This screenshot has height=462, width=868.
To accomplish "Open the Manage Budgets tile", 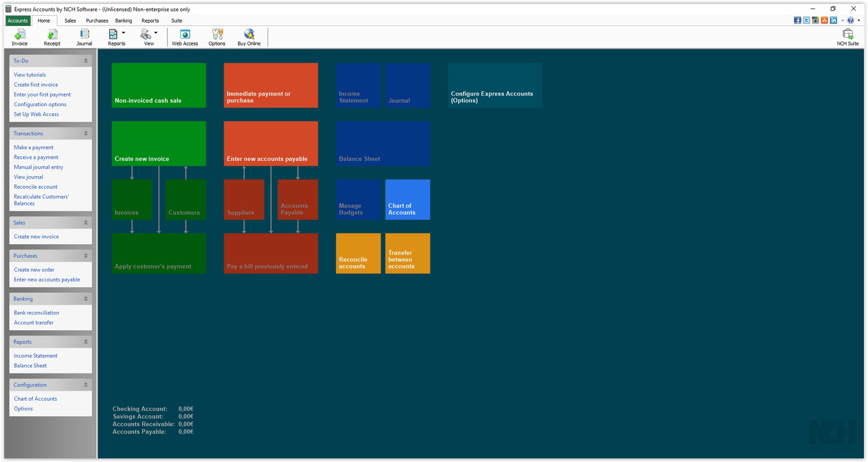I will (x=358, y=200).
